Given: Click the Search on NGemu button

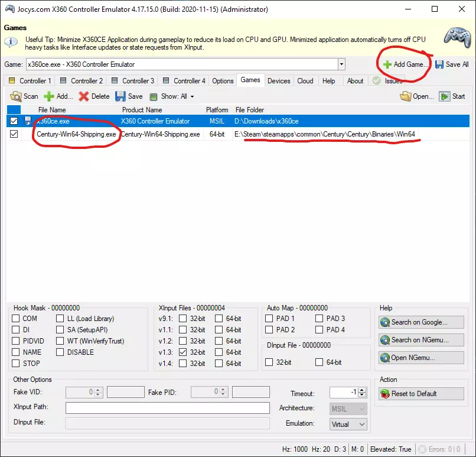Looking at the screenshot, I should tap(421, 340).
